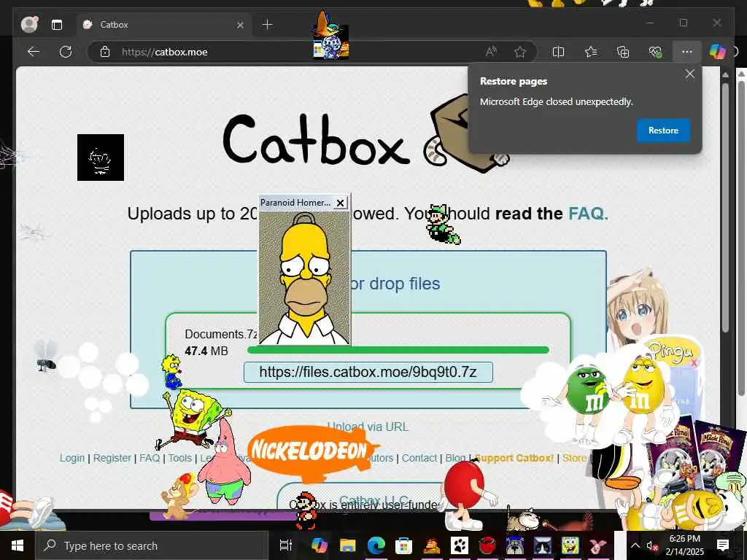Click the uploaded file URL box
747x560 pixels.
368,372
